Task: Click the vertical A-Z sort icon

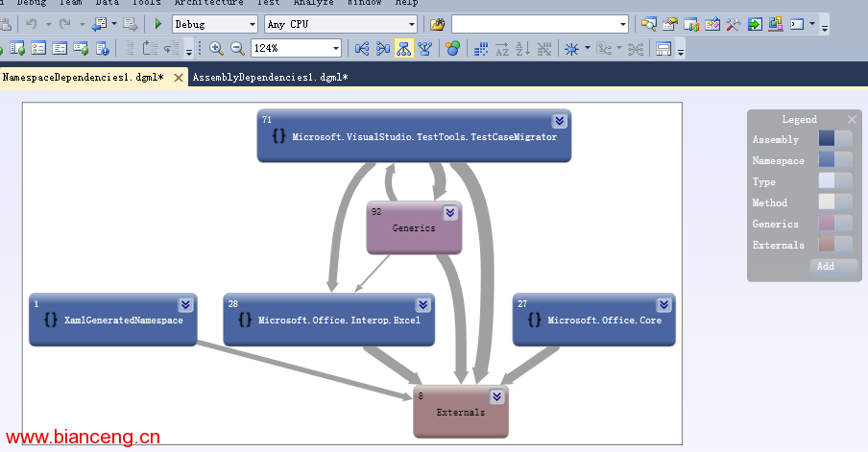Action: point(522,49)
